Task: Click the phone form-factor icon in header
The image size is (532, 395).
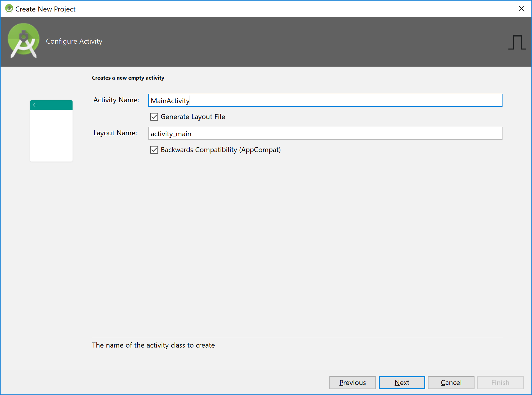Action: click(517, 42)
